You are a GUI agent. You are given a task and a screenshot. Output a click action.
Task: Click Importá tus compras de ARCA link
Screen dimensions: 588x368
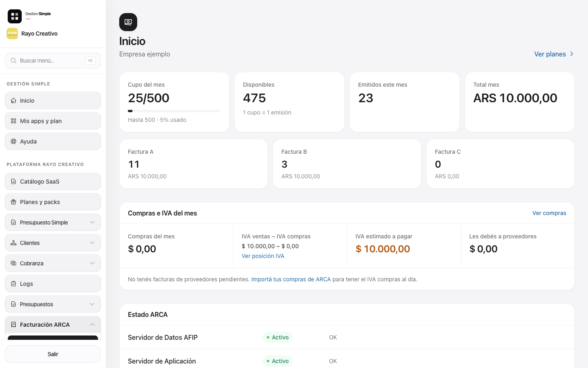coord(291,279)
